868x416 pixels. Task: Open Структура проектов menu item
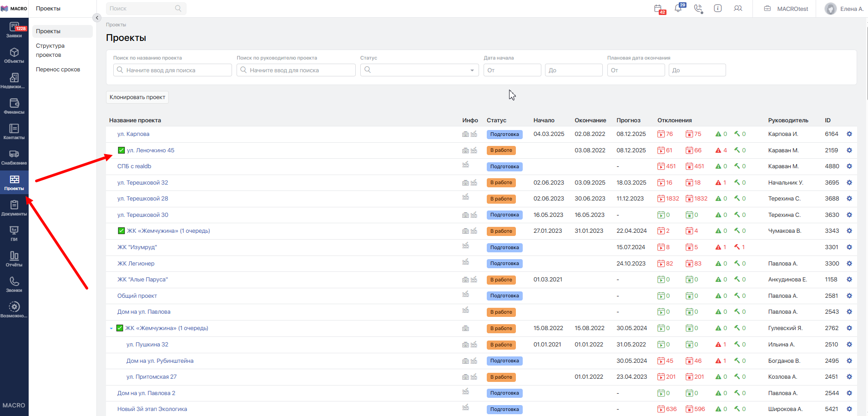click(50, 50)
